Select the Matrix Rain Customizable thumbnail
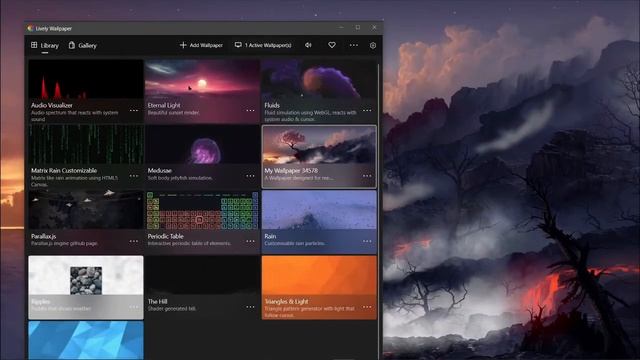640x360 pixels. click(x=86, y=145)
